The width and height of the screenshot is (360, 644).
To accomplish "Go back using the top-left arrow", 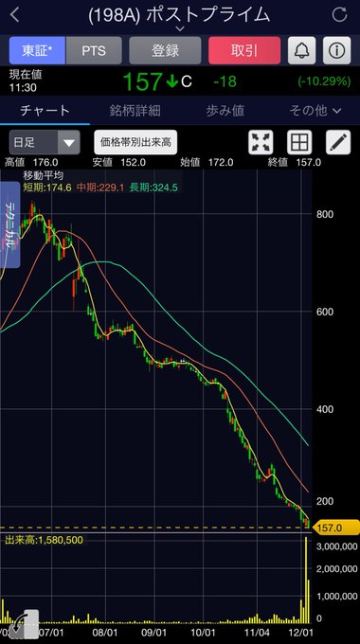I will [x=15, y=15].
